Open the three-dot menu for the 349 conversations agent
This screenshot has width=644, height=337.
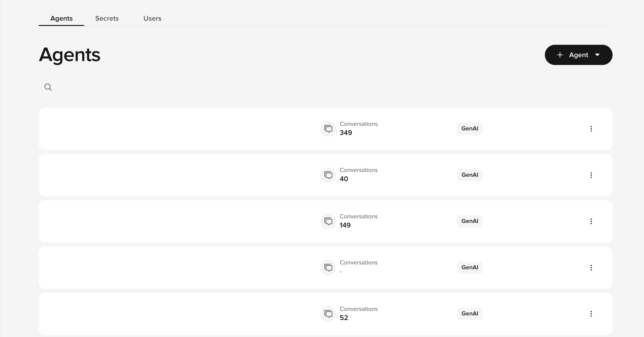(x=591, y=129)
